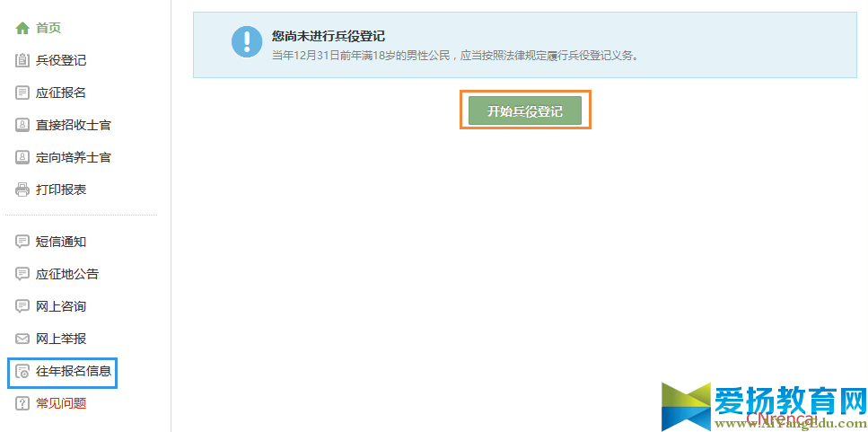Click the 短信通知 message bubble icon

point(22,242)
